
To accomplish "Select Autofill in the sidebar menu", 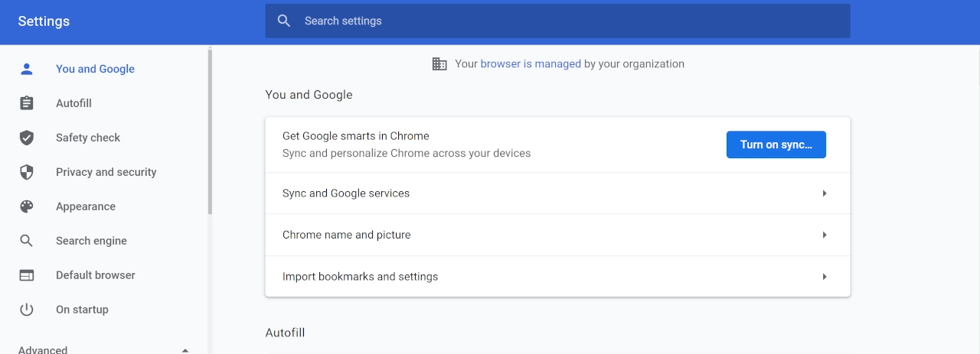I will [73, 103].
